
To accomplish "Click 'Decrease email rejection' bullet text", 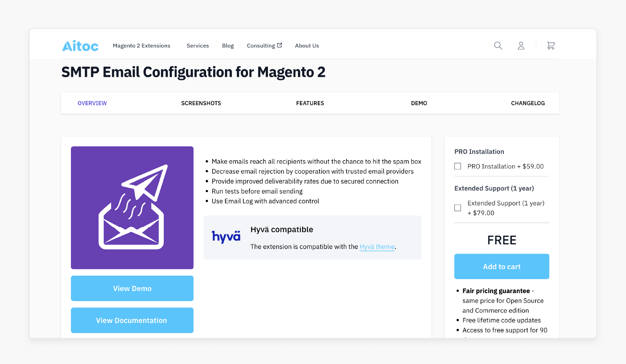I will click(313, 171).
